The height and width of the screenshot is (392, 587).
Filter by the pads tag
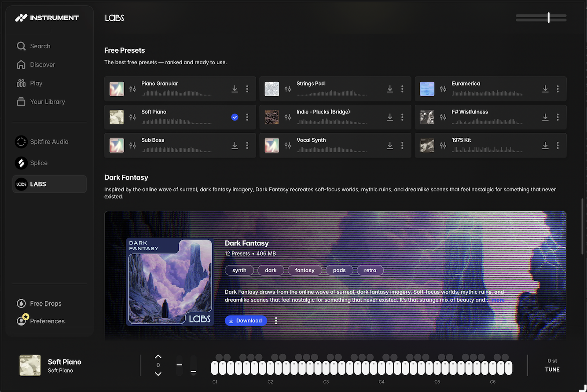339,271
